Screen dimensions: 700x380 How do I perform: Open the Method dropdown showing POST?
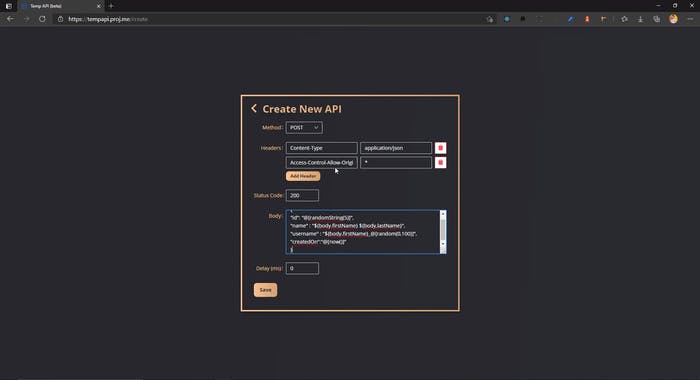click(x=304, y=128)
